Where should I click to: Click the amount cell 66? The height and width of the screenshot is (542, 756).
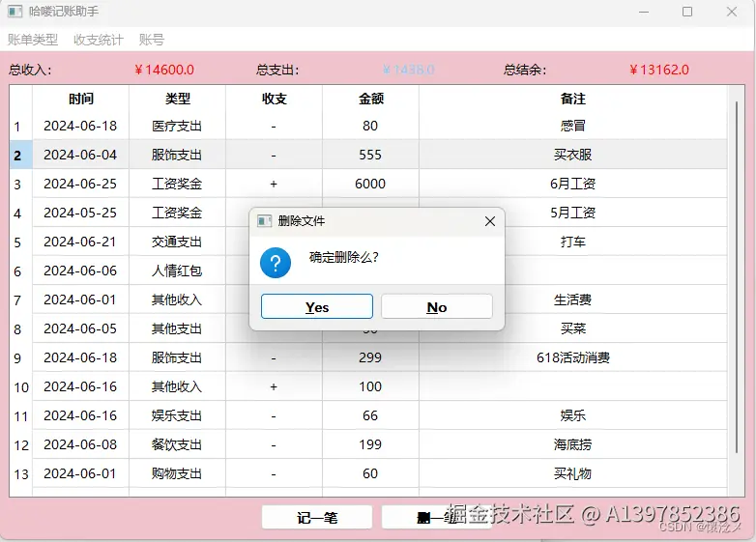click(370, 415)
